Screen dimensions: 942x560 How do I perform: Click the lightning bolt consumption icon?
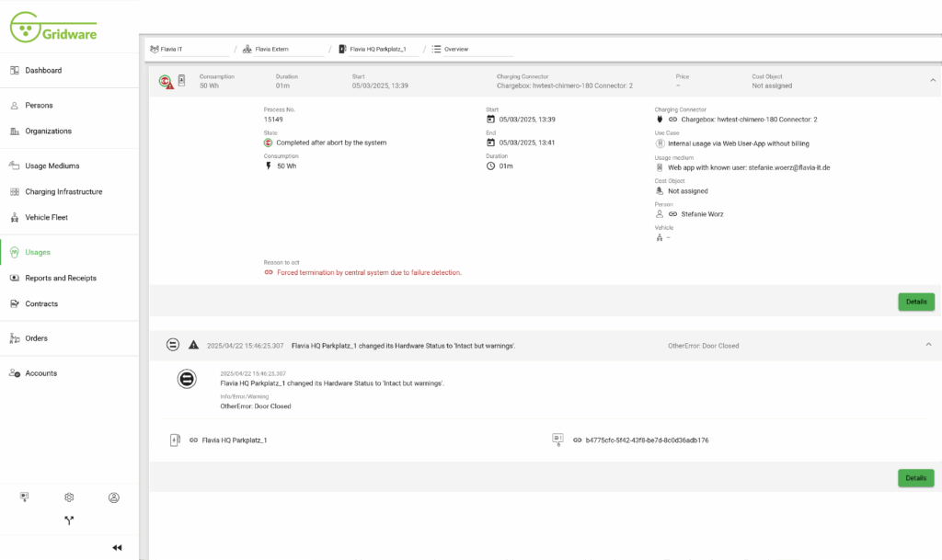click(269, 166)
